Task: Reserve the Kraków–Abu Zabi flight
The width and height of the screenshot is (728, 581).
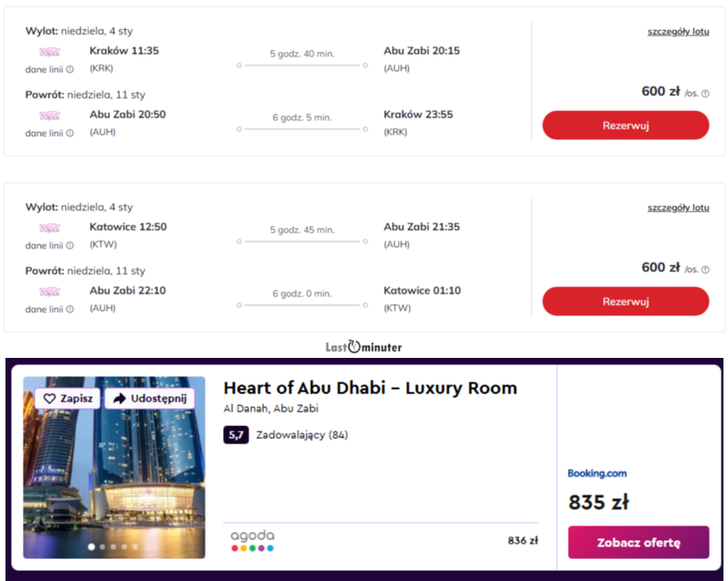Action: 625,126
